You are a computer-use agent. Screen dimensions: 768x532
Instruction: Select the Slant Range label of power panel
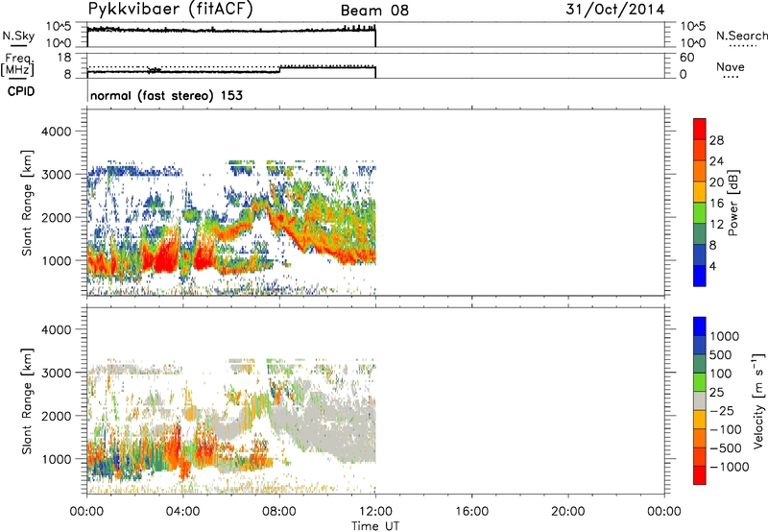click(27, 204)
